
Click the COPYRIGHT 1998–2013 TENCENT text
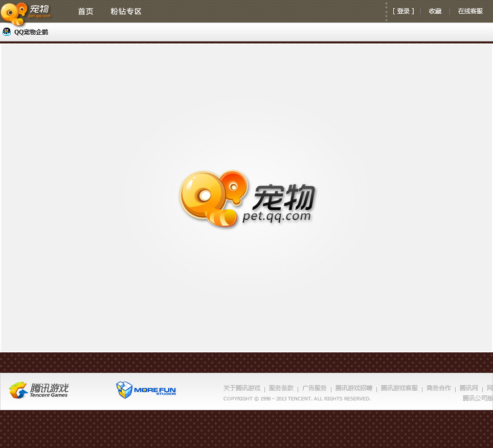pos(297,398)
